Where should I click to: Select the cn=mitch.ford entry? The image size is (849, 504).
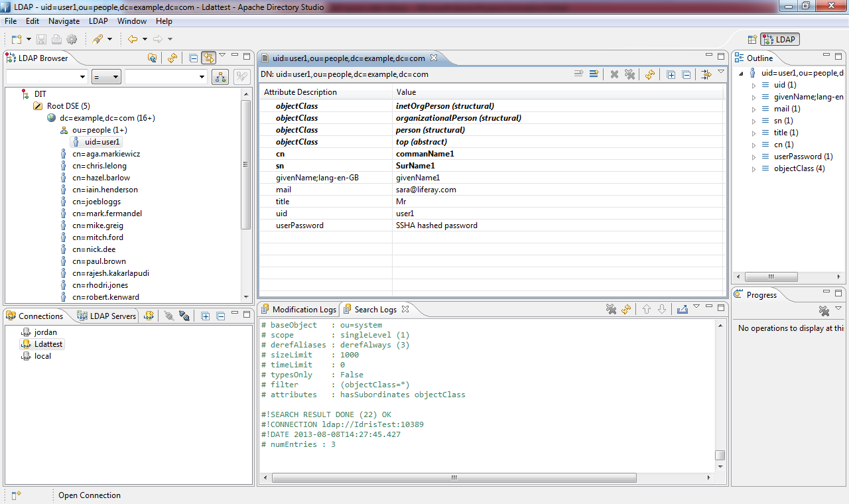click(98, 237)
